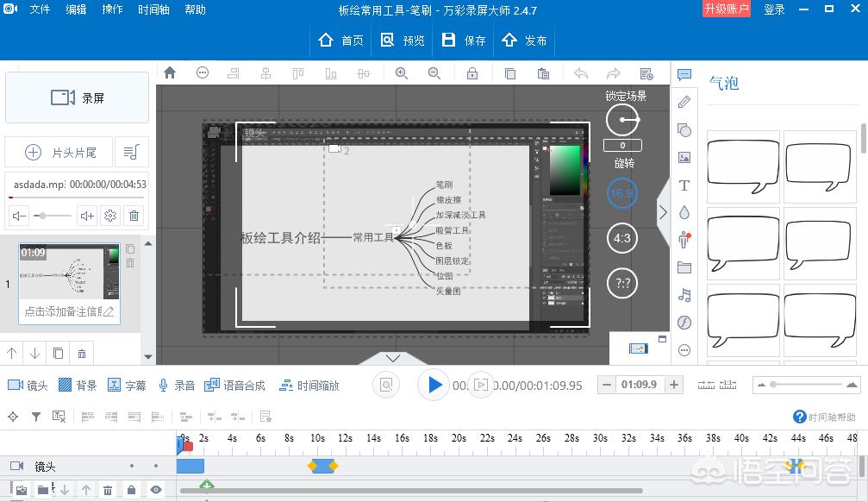
Task: Click the 镜头 camera button
Action: coord(28,385)
